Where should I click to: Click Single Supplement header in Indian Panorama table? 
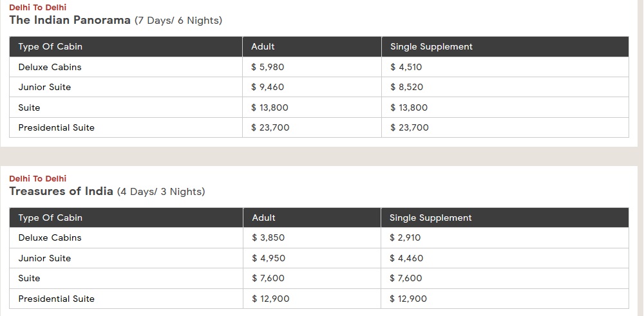(x=431, y=46)
